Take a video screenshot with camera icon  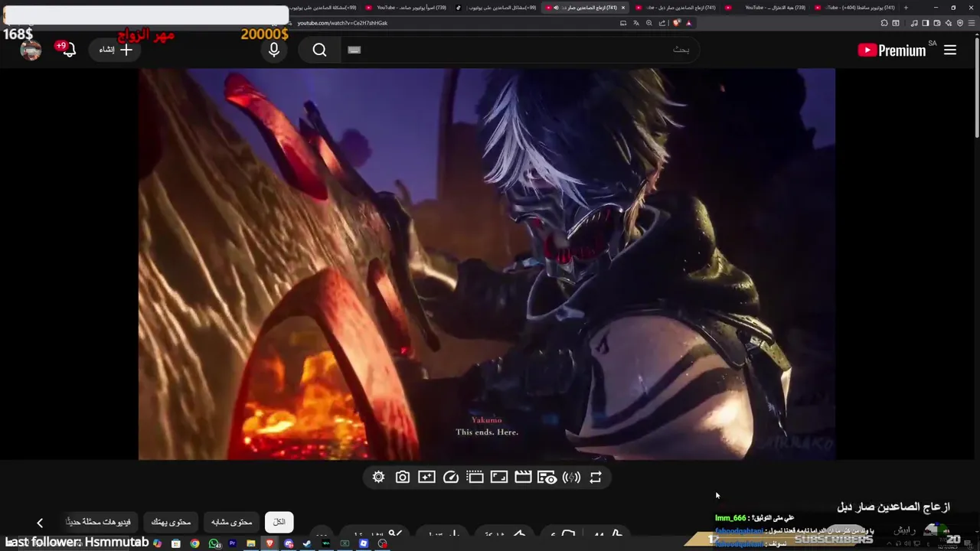tap(403, 477)
